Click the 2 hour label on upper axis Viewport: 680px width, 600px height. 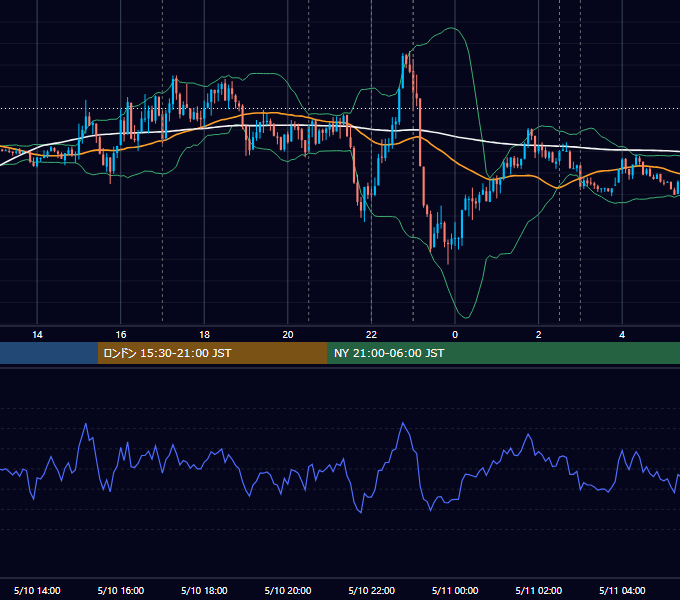point(539,335)
